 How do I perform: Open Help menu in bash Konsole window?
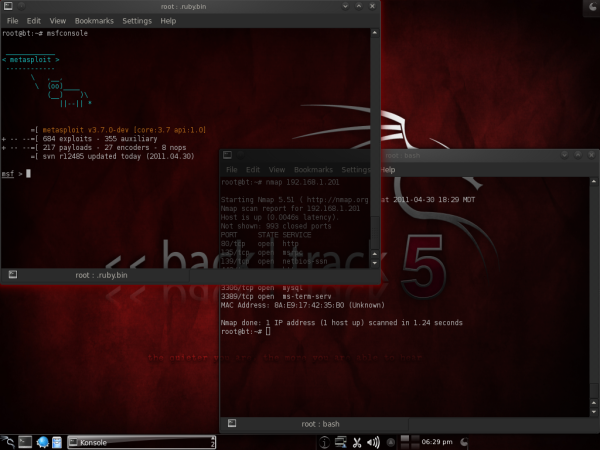[x=388, y=170]
